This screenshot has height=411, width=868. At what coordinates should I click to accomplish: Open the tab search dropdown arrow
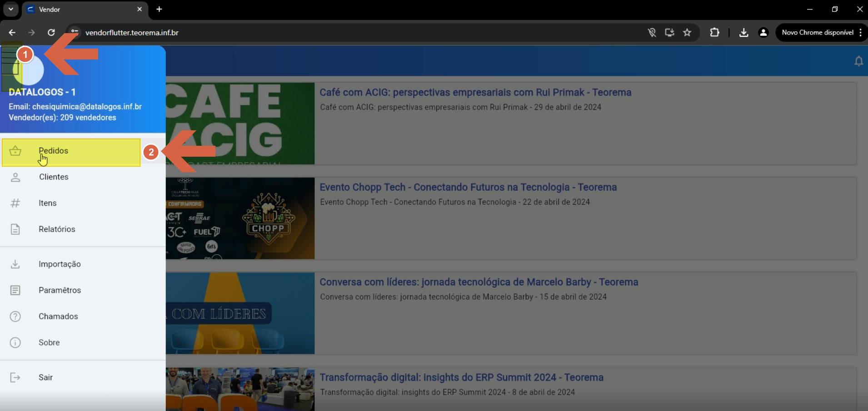[11, 9]
